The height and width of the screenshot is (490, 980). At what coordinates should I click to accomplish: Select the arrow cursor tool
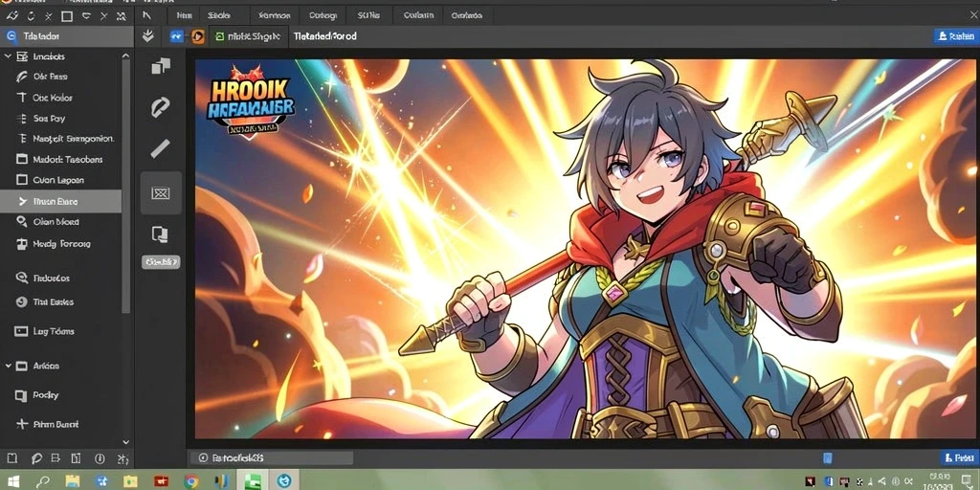click(147, 15)
